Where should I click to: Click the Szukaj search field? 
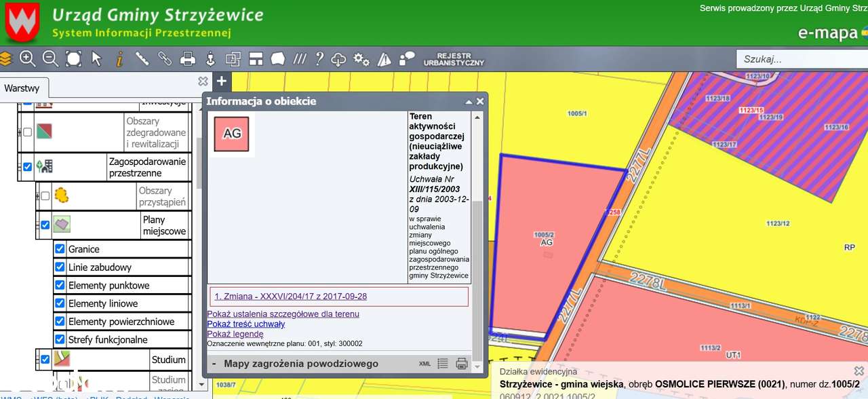click(x=800, y=59)
